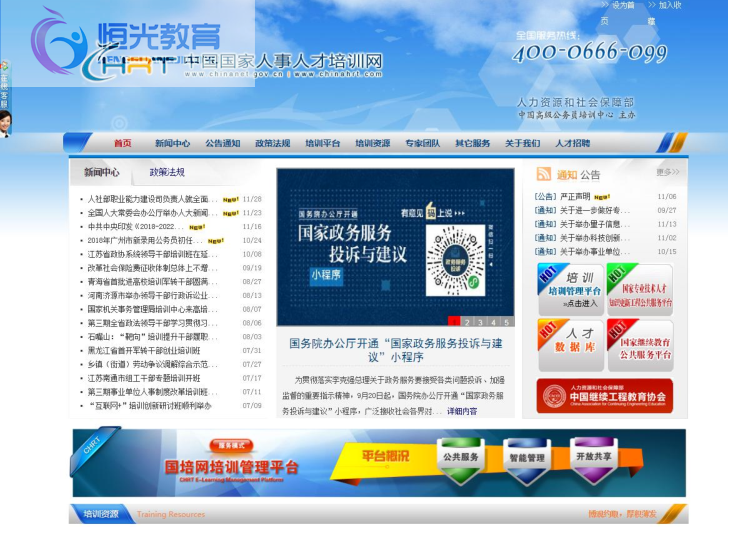729x542 pixels.
Task: Switch to the 政策法规 tab in news panel
Action: pyautogui.click(x=167, y=172)
